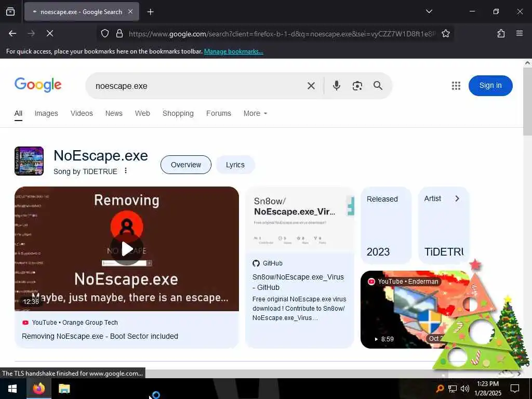Open Windows notification center

[x=515, y=389]
